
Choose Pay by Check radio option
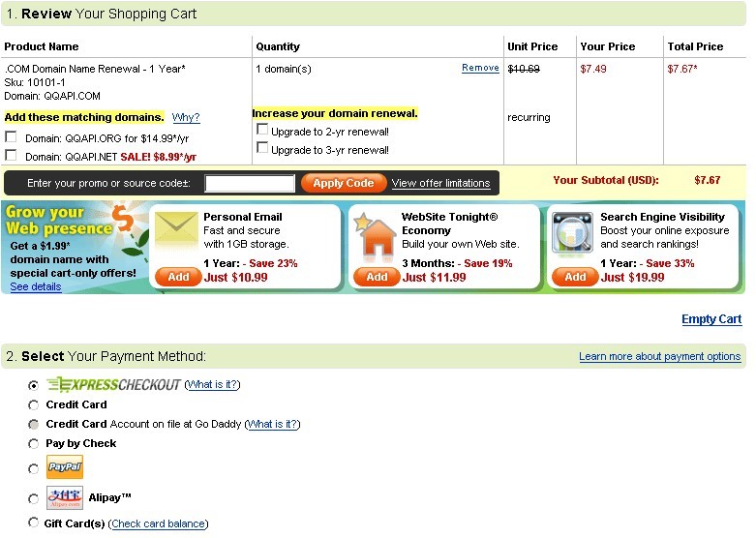(33, 443)
